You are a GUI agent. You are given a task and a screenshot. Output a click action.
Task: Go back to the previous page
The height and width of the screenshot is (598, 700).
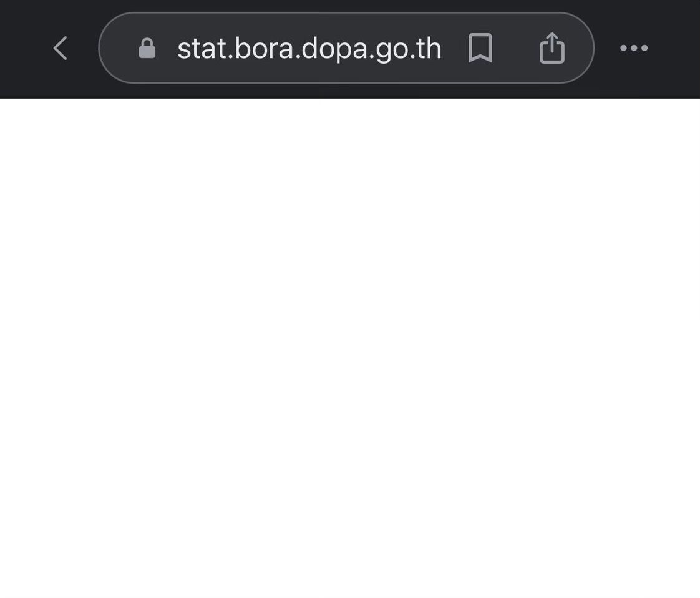pyautogui.click(x=60, y=48)
